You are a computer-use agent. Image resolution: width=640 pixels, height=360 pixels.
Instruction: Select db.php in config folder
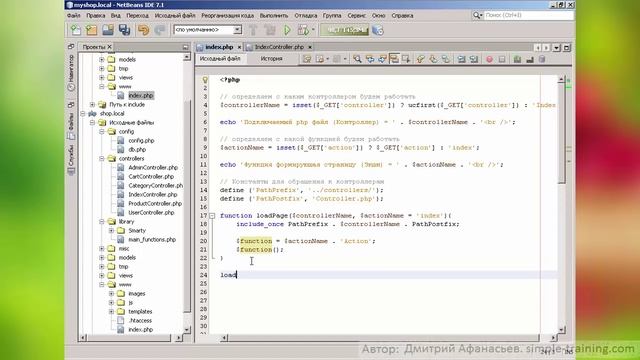(x=137, y=149)
